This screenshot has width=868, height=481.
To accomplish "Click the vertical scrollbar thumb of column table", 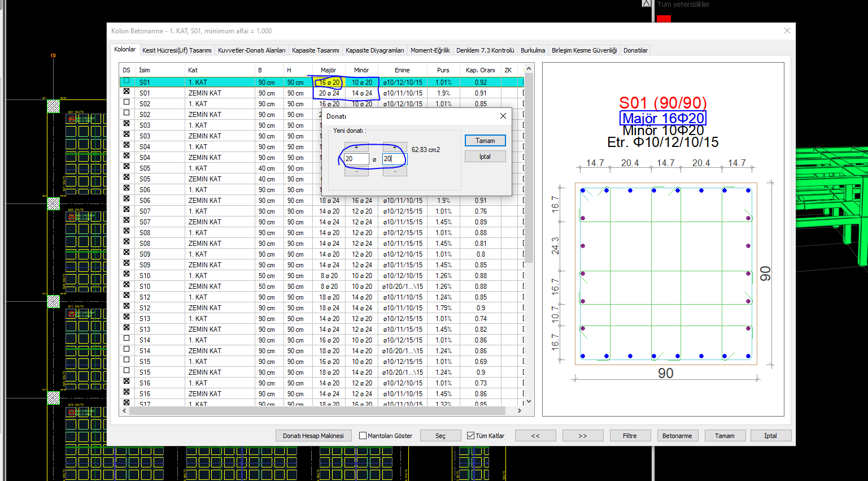I will [x=529, y=168].
